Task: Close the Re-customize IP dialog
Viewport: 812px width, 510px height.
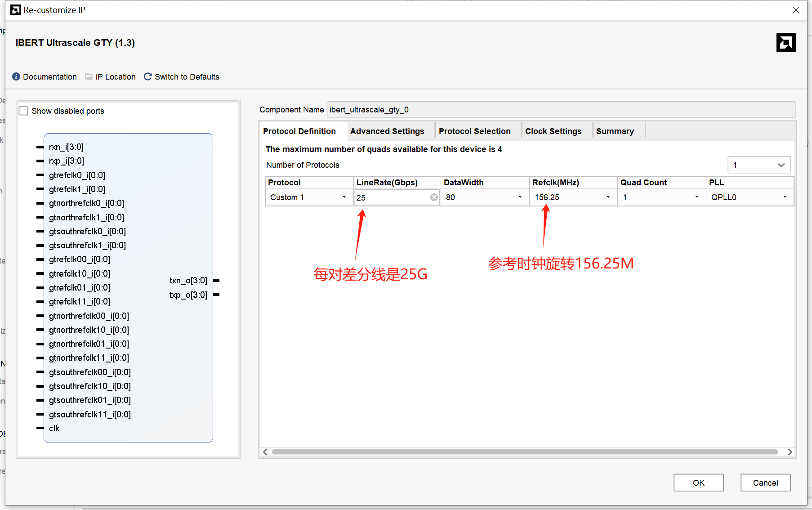Action: tap(796, 10)
